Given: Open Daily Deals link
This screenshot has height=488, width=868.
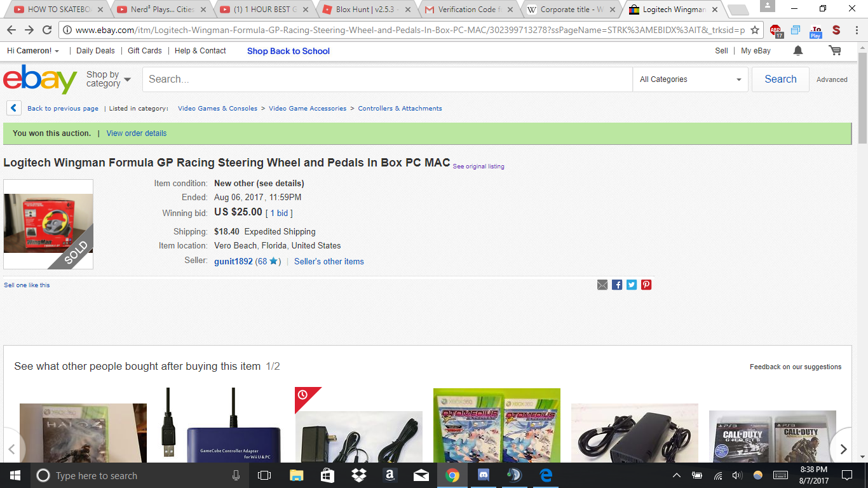Looking at the screenshot, I should pyautogui.click(x=95, y=51).
